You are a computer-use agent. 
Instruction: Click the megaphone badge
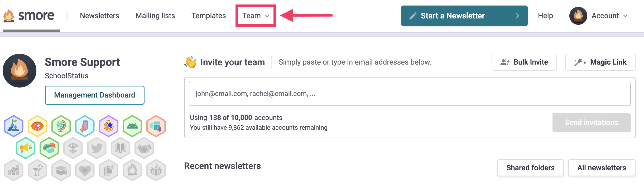coord(26,148)
